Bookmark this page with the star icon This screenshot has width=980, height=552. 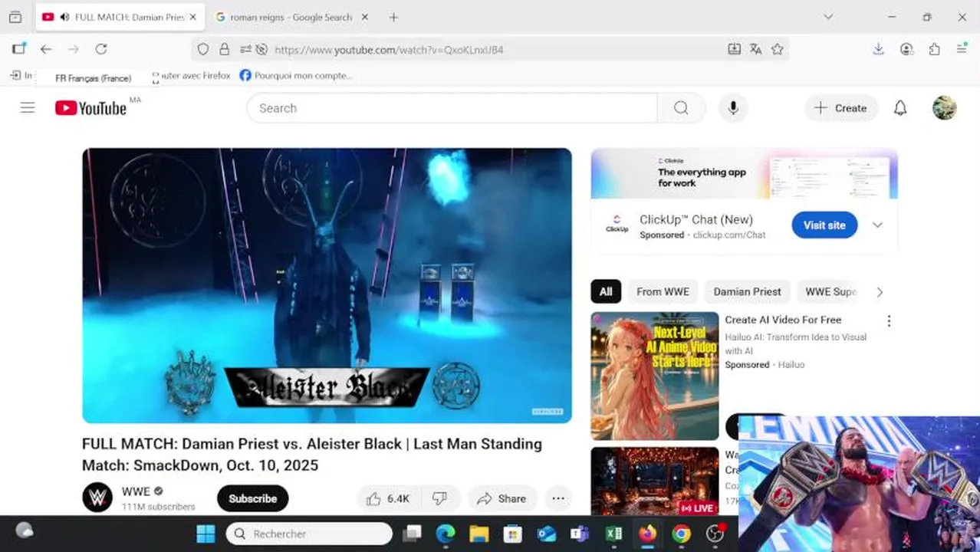coord(778,49)
